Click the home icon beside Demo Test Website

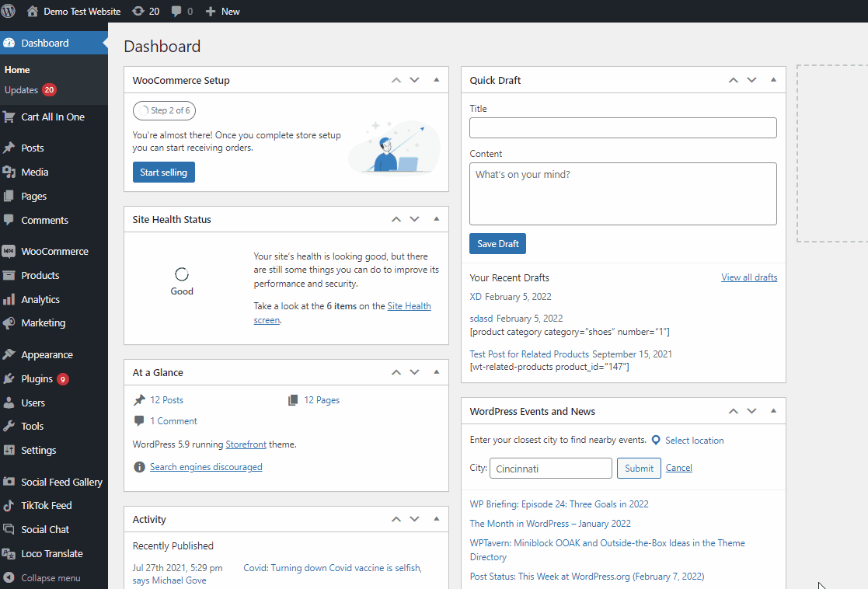tap(33, 11)
